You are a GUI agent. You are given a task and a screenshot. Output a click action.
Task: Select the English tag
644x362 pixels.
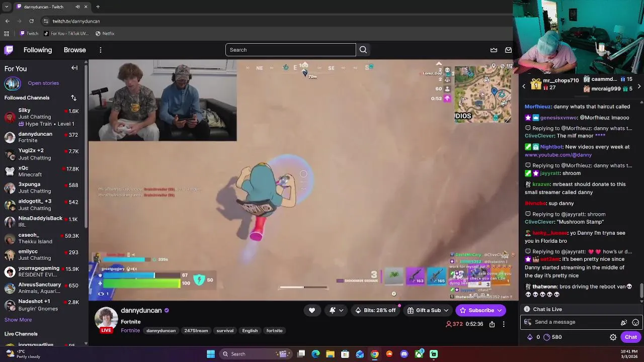tap(250, 330)
